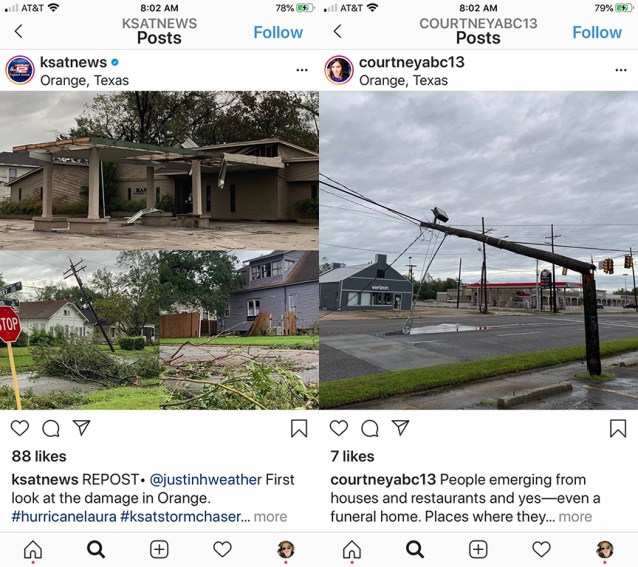Open the three-dot menu on courtneyabc13 post
This screenshot has height=567, width=638.
coord(621,70)
